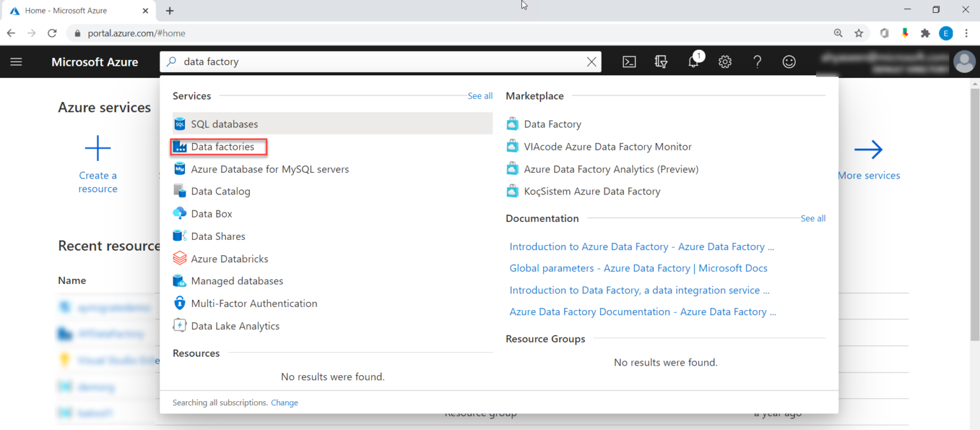Open Cloud Shell from the top bar
The width and height of the screenshot is (980, 430).
tap(629, 61)
